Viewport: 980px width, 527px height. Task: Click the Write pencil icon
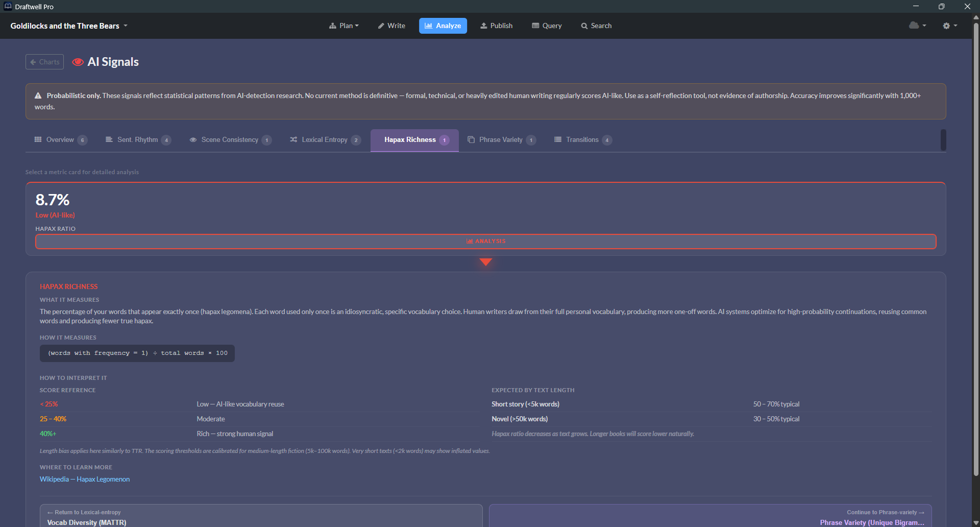pos(381,26)
